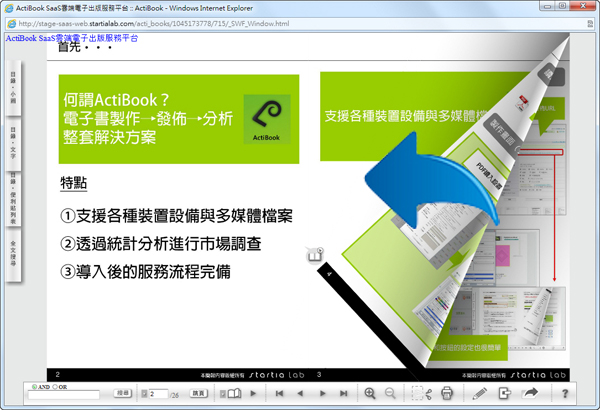This screenshot has height=410, width=600.
Task: Click the green 何謂ActiBook？ banner
Action: (x=179, y=119)
